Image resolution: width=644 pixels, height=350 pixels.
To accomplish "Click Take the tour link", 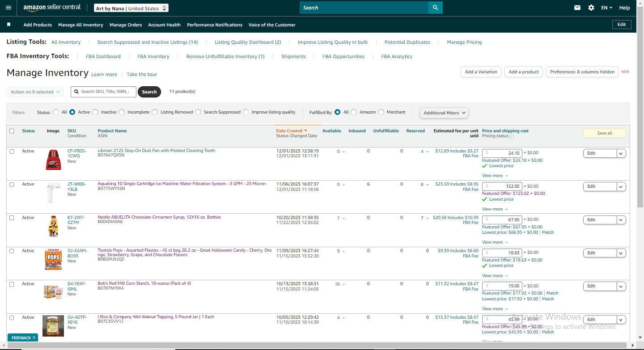I will pyautogui.click(x=142, y=74).
